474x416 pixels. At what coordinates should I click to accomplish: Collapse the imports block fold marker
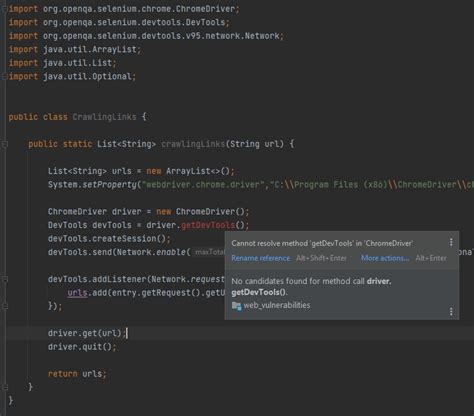pyautogui.click(x=5, y=9)
